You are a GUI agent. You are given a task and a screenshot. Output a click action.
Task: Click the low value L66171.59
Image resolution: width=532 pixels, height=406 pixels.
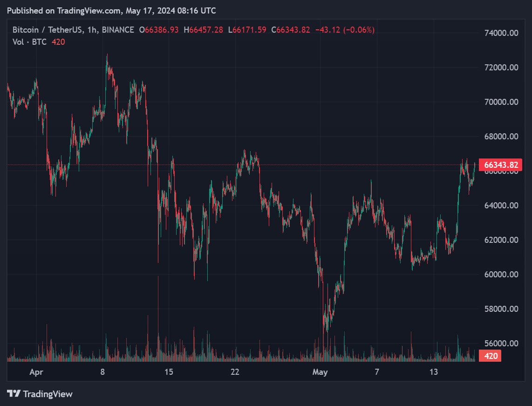click(249, 30)
